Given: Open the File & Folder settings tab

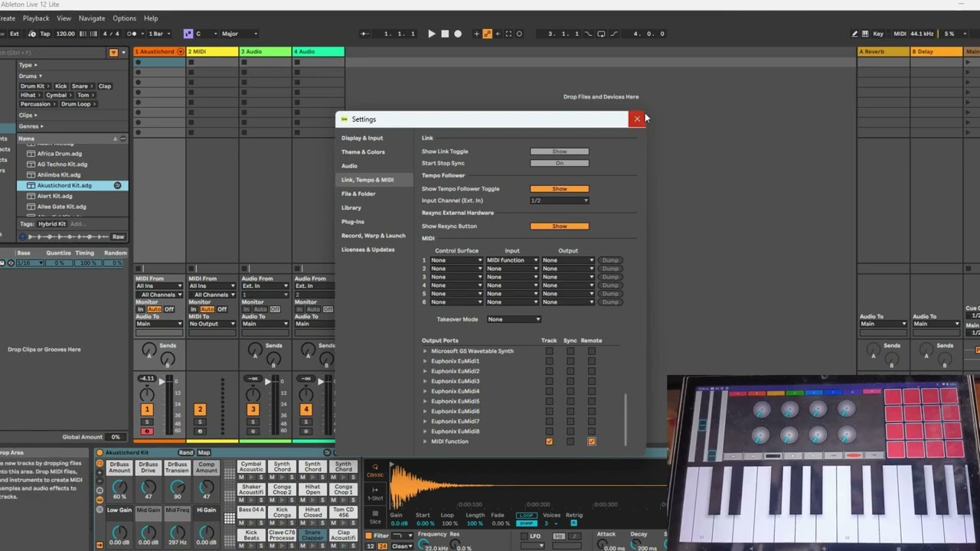Looking at the screenshot, I should click(x=358, y=194).
